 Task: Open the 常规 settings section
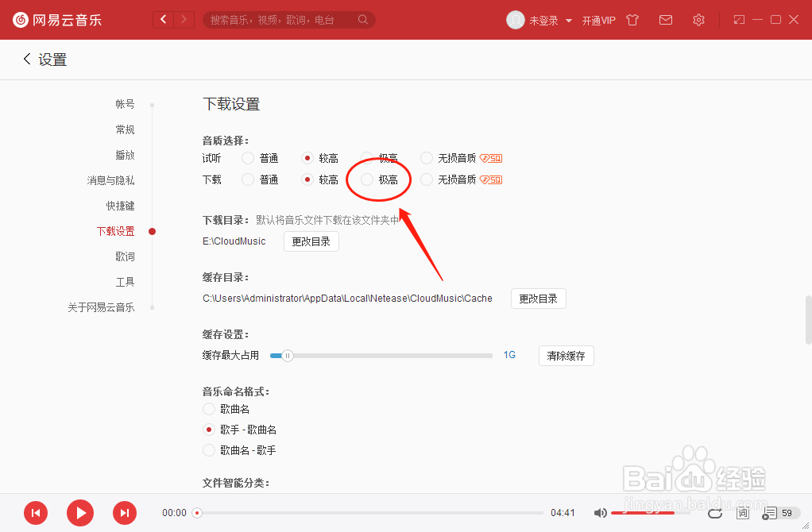(125, 129)
